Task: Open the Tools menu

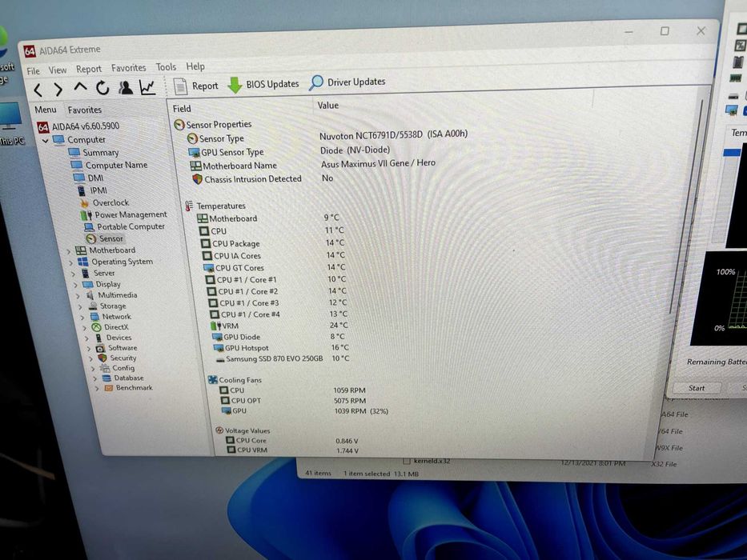Action: 166,67
